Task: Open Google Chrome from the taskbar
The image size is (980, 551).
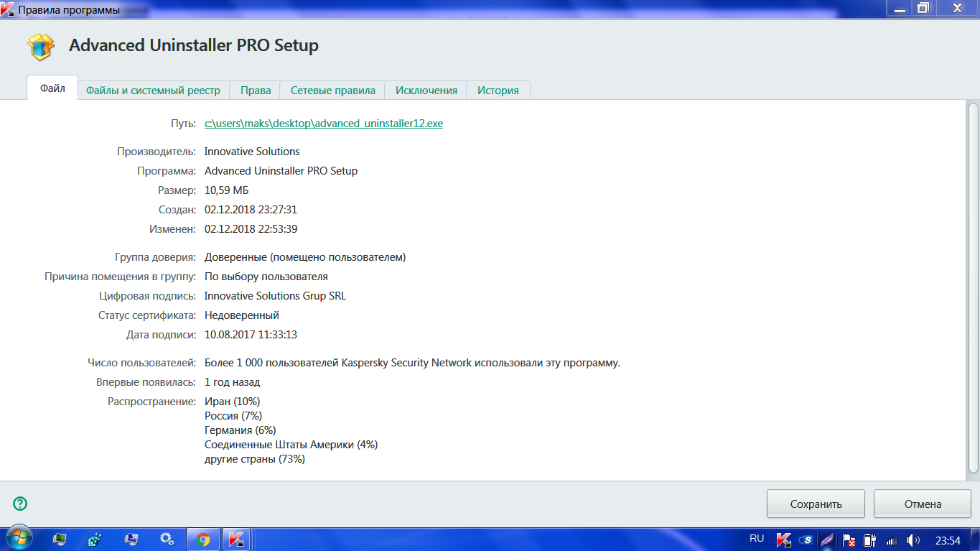Action: 203,539
